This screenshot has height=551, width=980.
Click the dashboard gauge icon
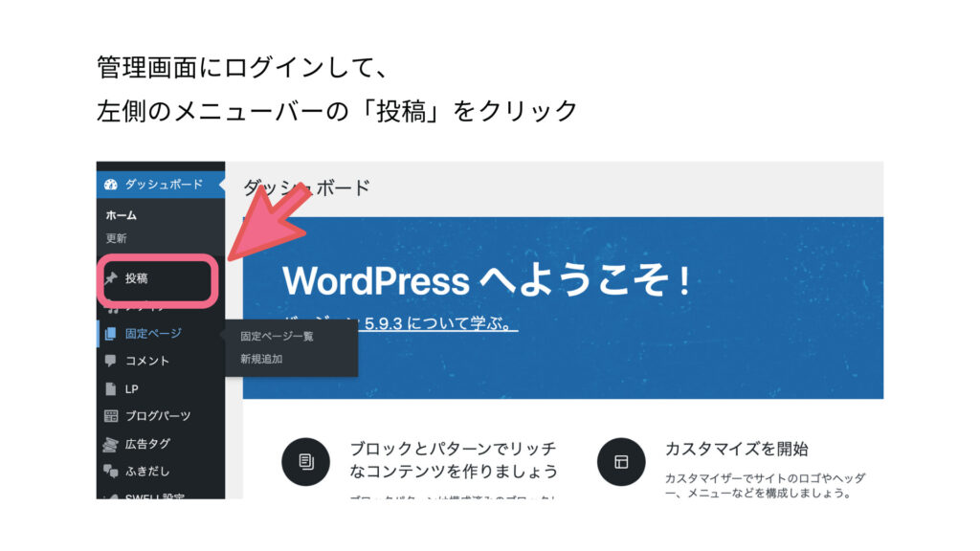pyautogui.click(x=111, y=185)
